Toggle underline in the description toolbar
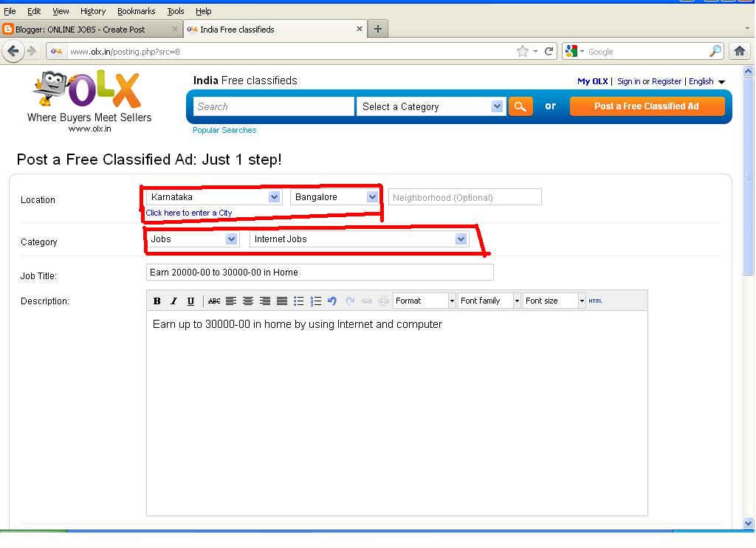Screen dimensions: 756x548 (x=191, y=301)
